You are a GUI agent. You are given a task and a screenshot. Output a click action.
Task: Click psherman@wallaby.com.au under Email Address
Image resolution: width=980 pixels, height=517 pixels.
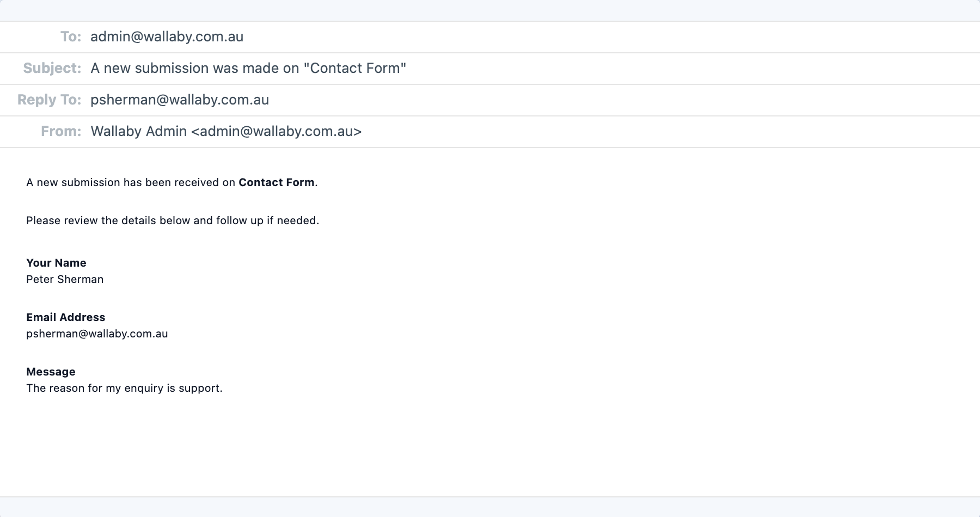pos(97,334)
